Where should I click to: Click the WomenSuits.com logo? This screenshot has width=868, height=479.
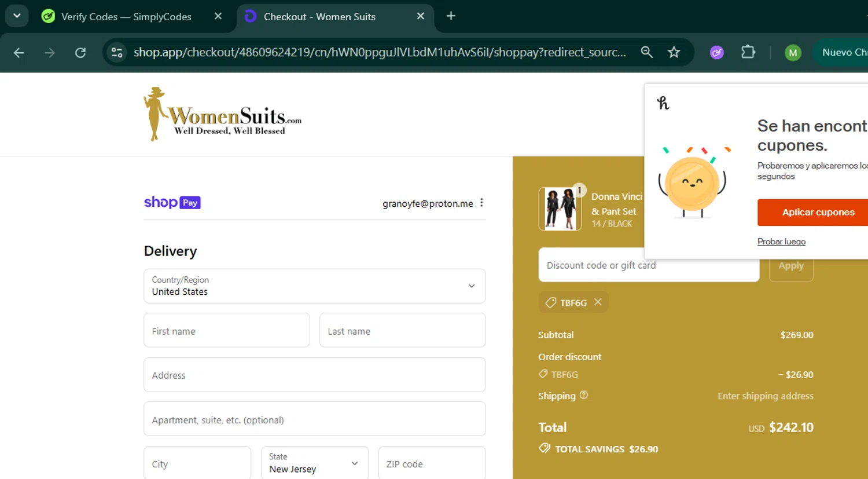click(x=223, y=114)
